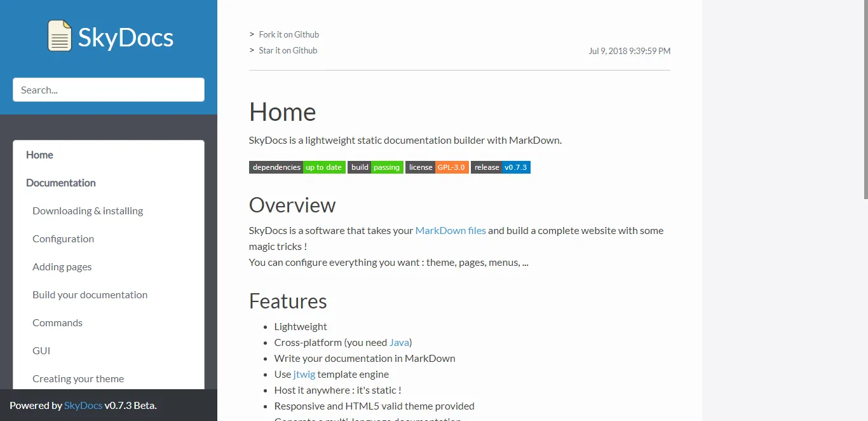The height and width of the screenshot is (421, 868).
Task: Open the jtwig template engine link
Action: point(304,374)
